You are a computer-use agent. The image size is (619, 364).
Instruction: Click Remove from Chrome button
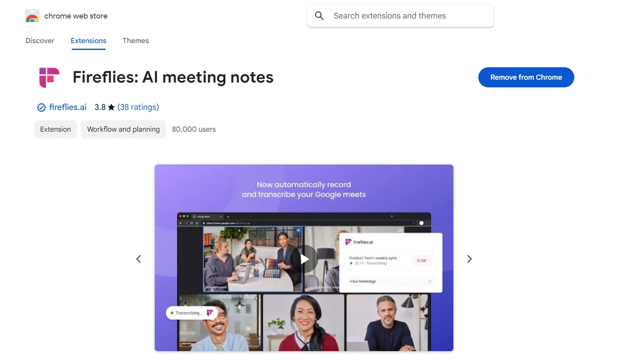(526, 77)
